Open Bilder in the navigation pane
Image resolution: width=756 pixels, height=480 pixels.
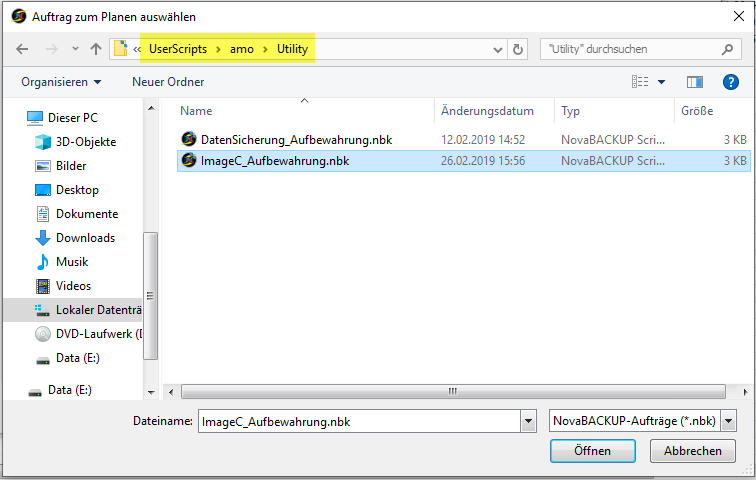71,166
